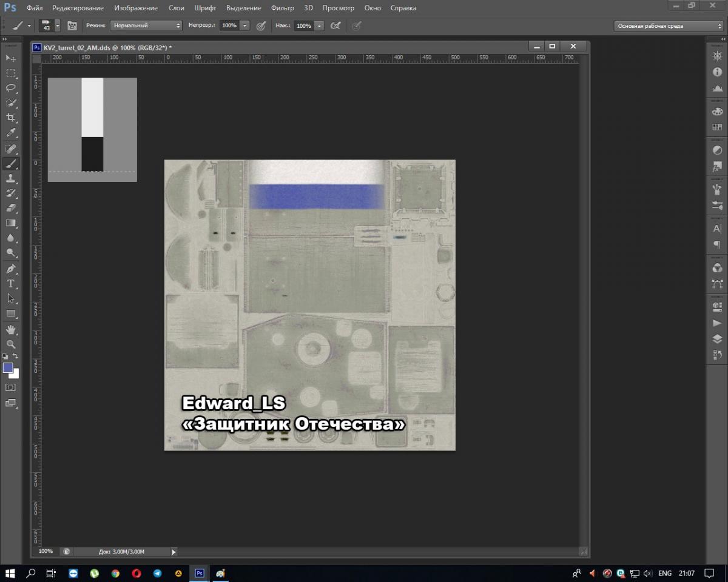Toggle pressure for opacity button
Viewport: 728px width, 582px height.
coord(261,26)
